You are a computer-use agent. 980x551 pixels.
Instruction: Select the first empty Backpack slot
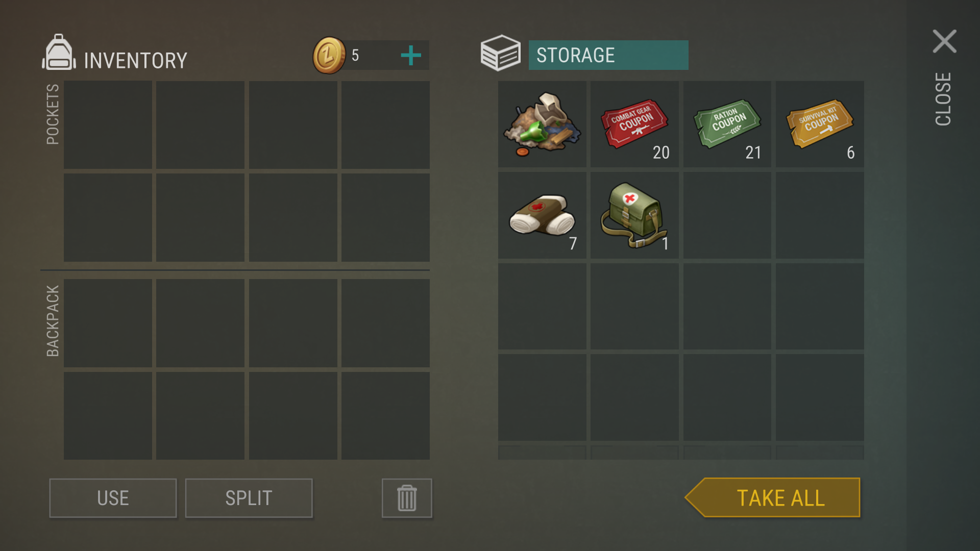point(108,323)
